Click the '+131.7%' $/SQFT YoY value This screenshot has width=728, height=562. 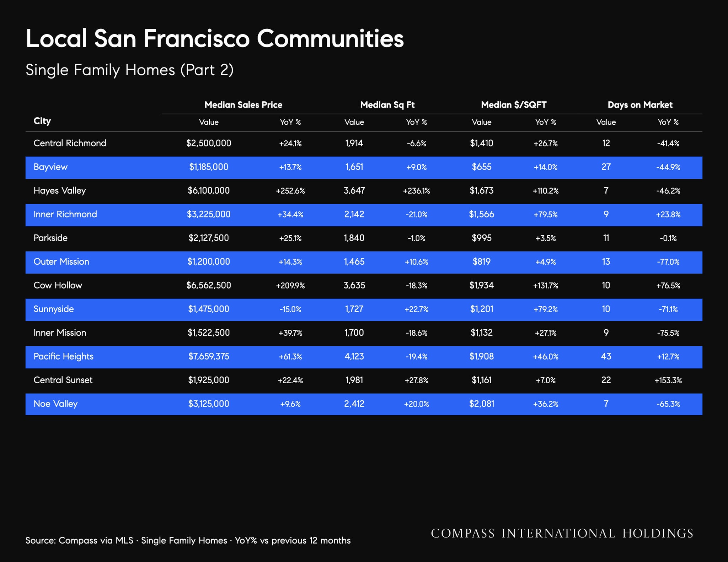coord(546,286)
